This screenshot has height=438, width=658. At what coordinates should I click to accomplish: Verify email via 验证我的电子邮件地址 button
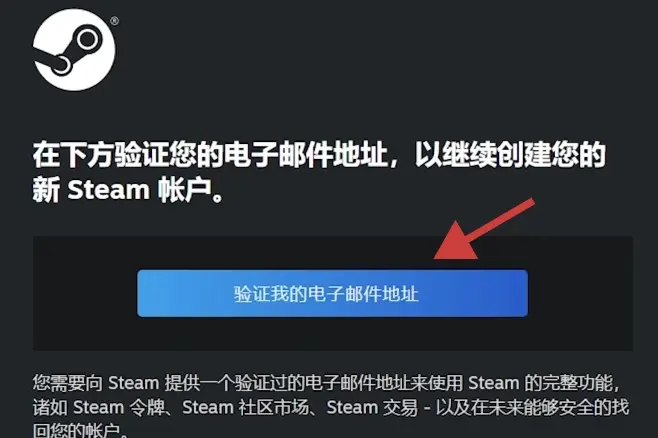(332, 293)
